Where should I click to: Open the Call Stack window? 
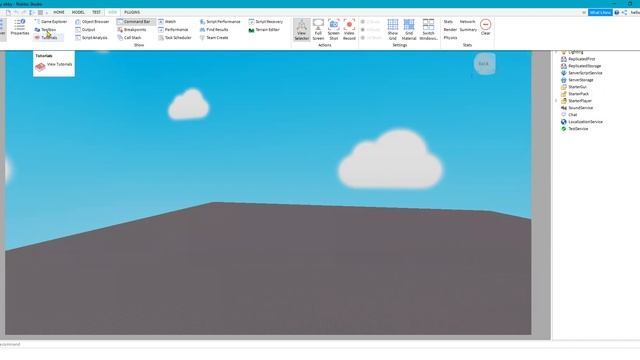[x=129, y=38]
